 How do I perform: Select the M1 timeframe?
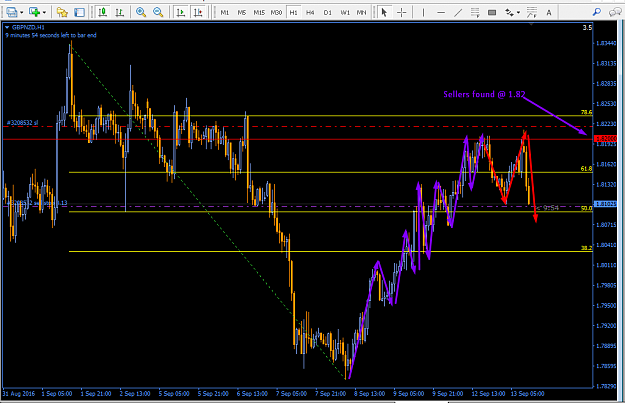(225, 13)
